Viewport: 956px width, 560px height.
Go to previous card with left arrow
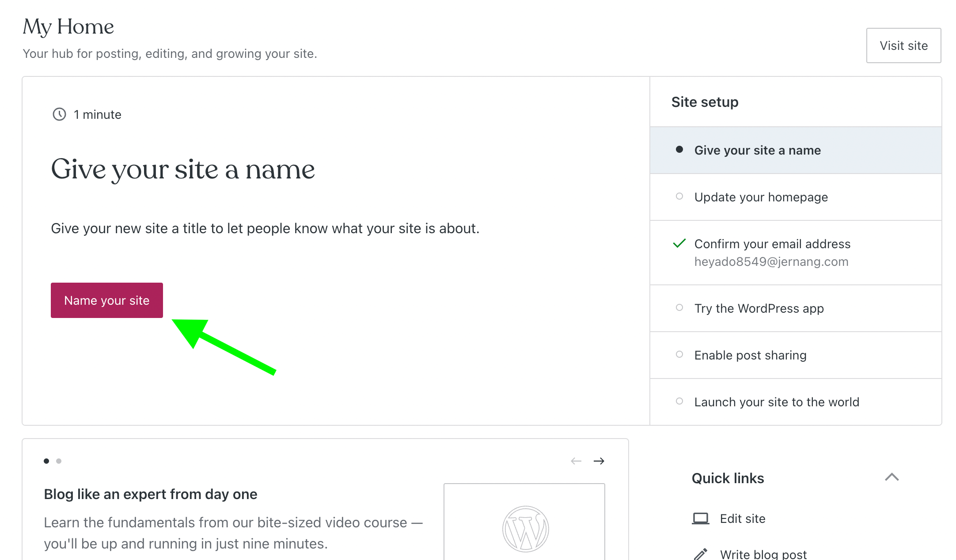576,461
